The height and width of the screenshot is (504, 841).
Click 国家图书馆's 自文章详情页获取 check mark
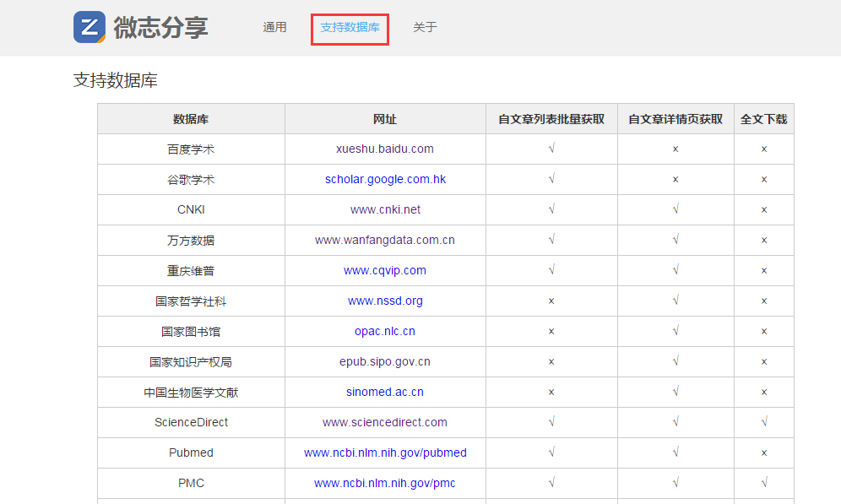[x=676, y=331]
